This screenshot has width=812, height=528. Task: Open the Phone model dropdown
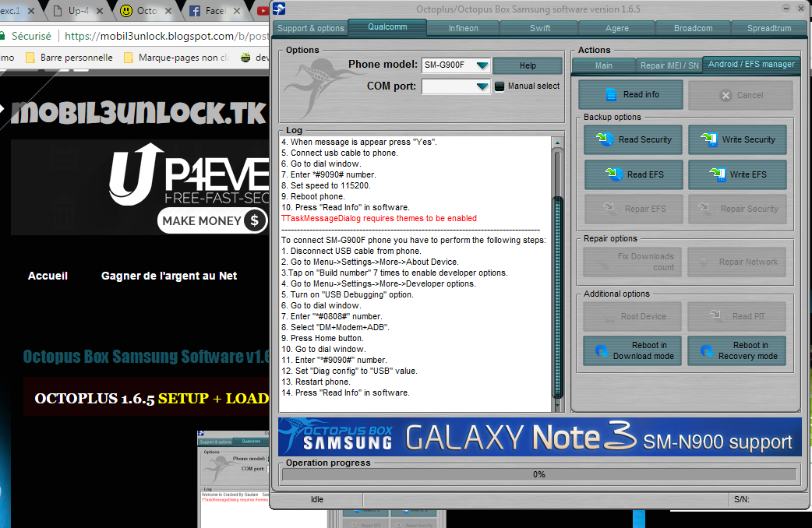click(x=482, y=65)
